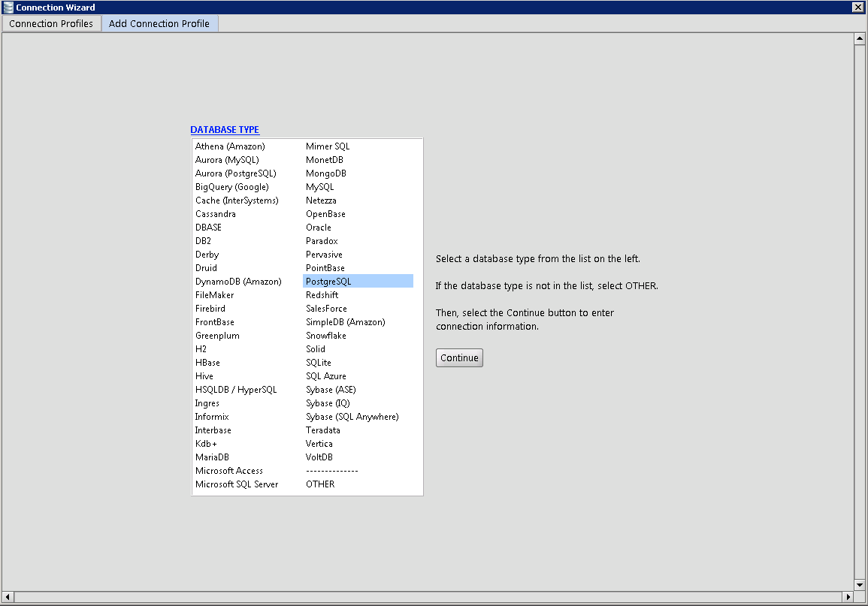This screenshot has height=606, width=868.
Task: Open the Add Connection Profile tab
Action: [159, 24]
